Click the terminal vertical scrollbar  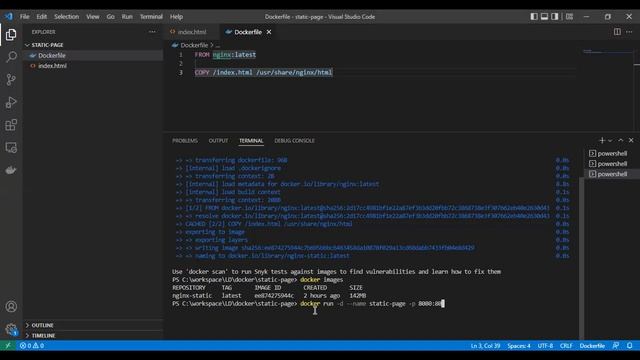[581, 257]
